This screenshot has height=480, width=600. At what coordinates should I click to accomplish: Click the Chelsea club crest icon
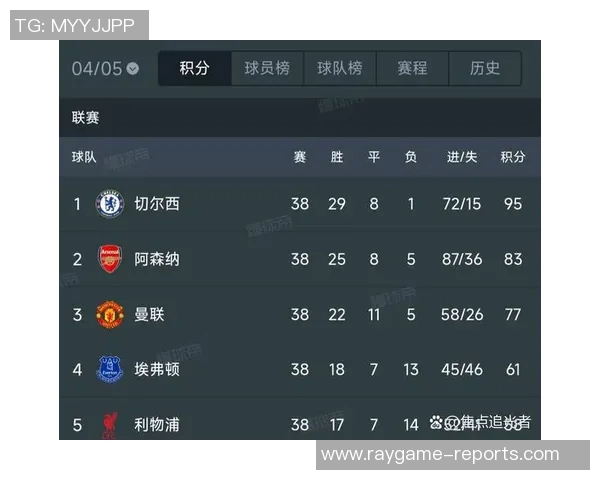coord(110,204)
